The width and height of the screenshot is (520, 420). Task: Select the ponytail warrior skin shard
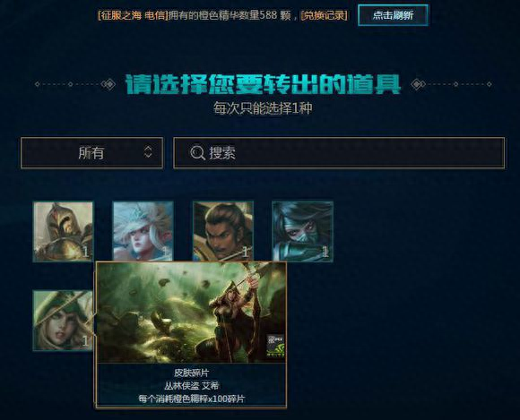coord(223,231)
